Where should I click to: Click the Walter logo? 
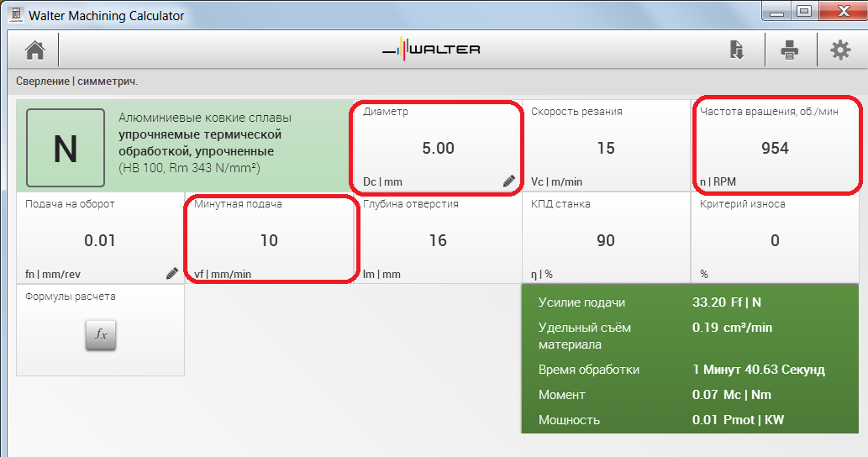click(431, 50)
